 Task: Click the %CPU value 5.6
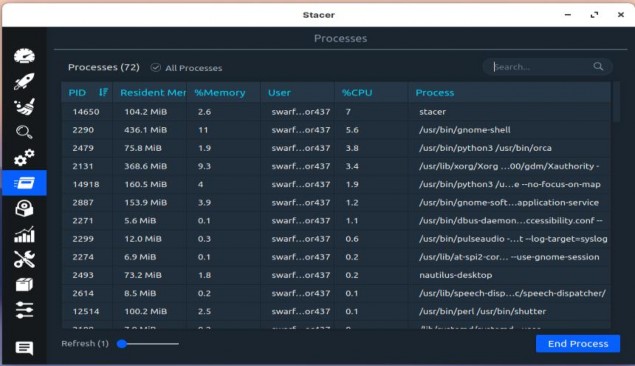click(352, 130)
